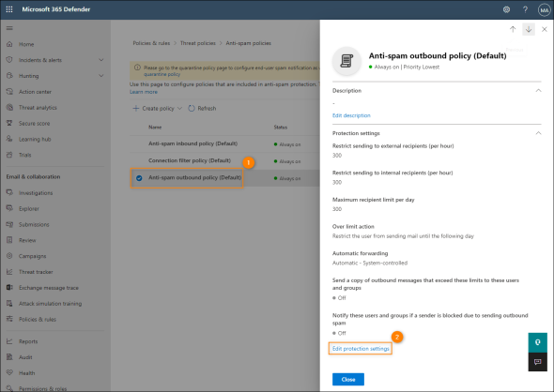This screenshot has width=554, height=392.
Task: Click the Investigations icon
Action: point(9,192)
